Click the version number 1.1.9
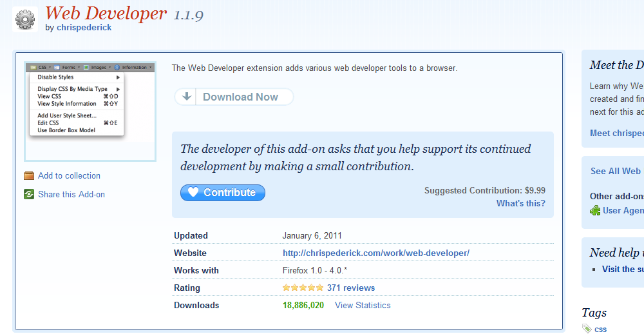The height and width of the screenshot is (334, 644). (x=188, y=15)
